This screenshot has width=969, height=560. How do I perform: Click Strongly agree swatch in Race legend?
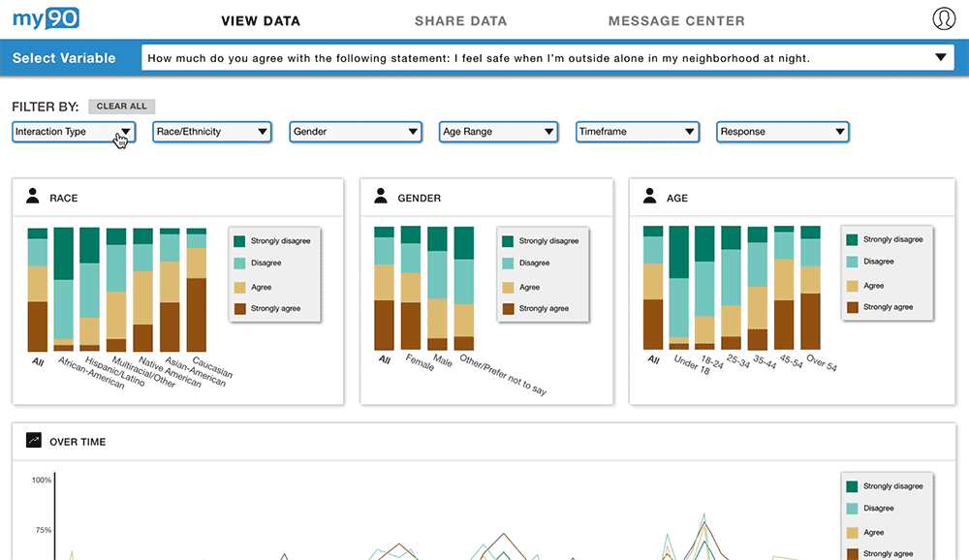(x=239, y=308)
